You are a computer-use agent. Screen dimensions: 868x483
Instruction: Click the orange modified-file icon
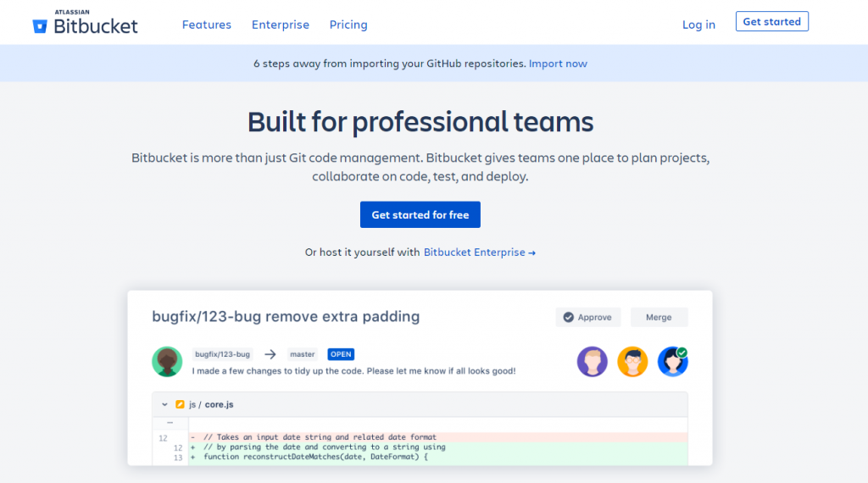pyautogui.click(x=180, y=404)
